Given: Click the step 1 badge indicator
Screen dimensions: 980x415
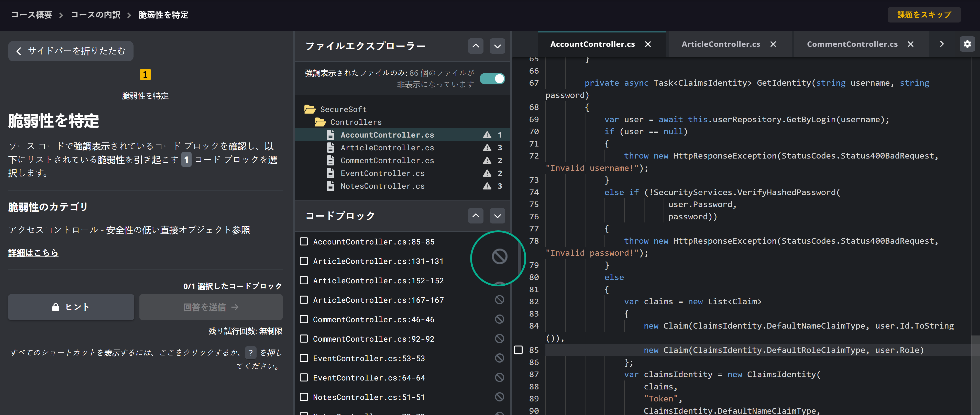Looking at the screenshot, I should (145, 75).
